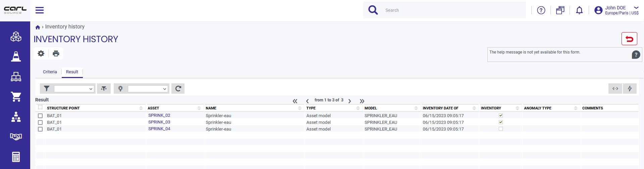
Task: Toggle the select-all checkbox in table header
Action: pos(40,107)
